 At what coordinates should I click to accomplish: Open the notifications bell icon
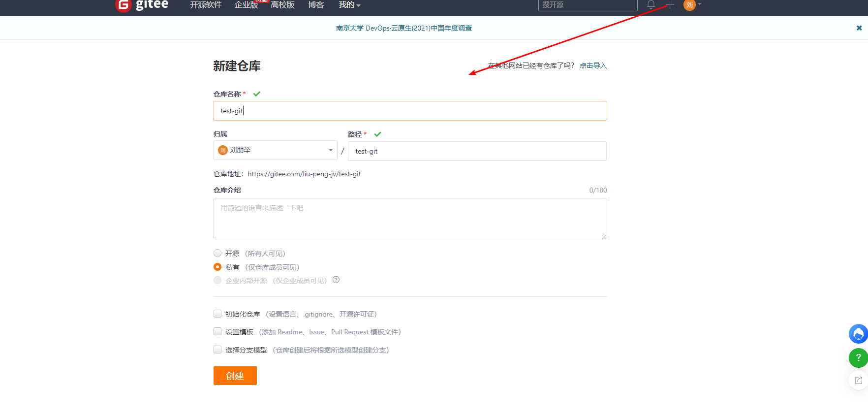click(651, 5)
